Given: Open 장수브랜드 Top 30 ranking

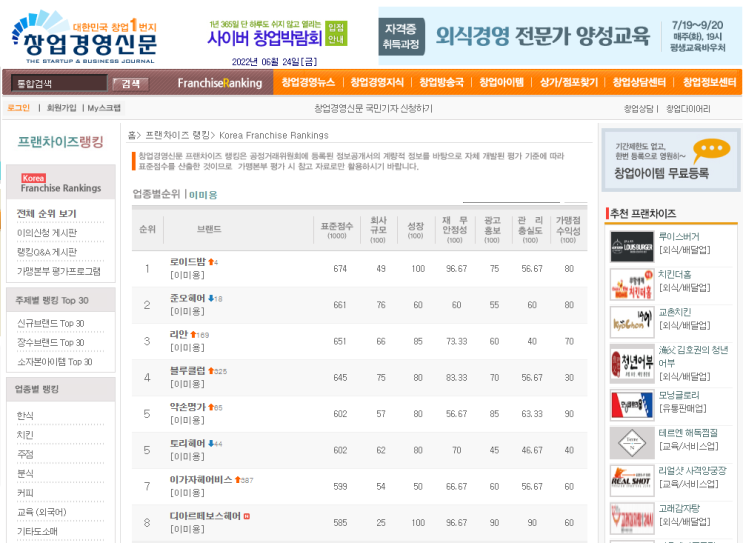Looking at the screenshot, I should tap(50, 343).
